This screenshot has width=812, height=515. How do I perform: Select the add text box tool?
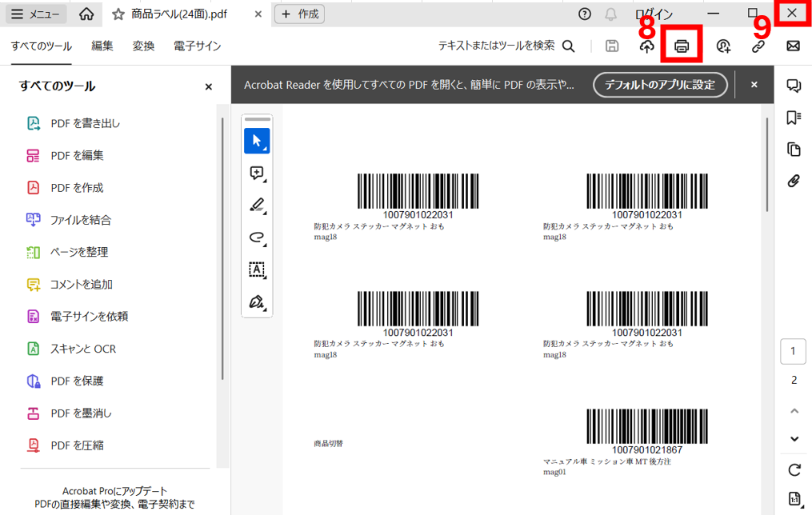tap(257, 269)
